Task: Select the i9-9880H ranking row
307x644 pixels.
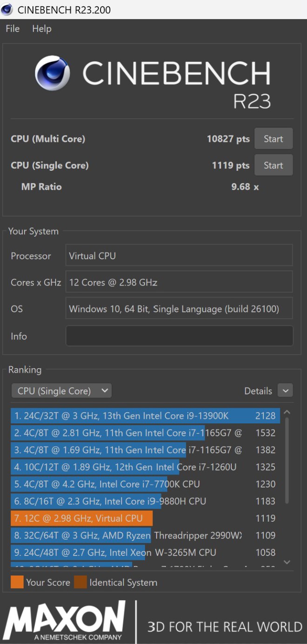Action: [x=145, y=501]
